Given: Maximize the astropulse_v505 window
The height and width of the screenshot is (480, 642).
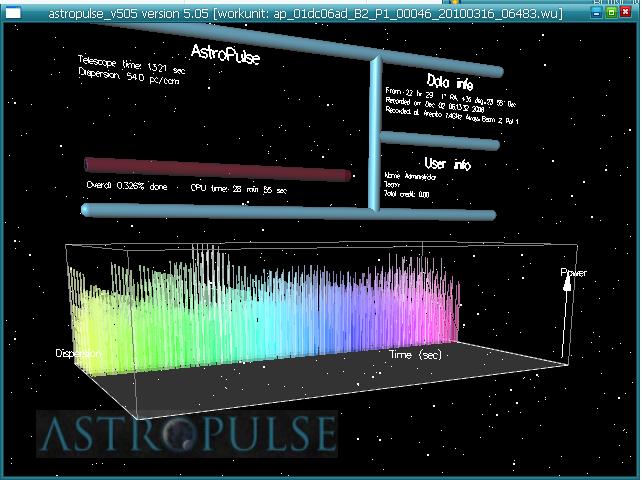Looking at the screenshot, I should (x=611, y=13).
